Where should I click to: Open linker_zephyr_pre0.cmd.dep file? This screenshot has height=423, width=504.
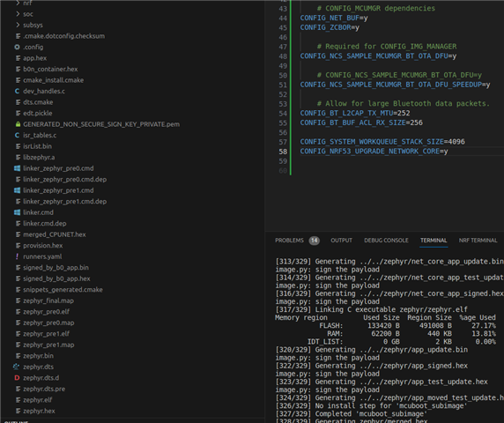(x=64, y=180)
